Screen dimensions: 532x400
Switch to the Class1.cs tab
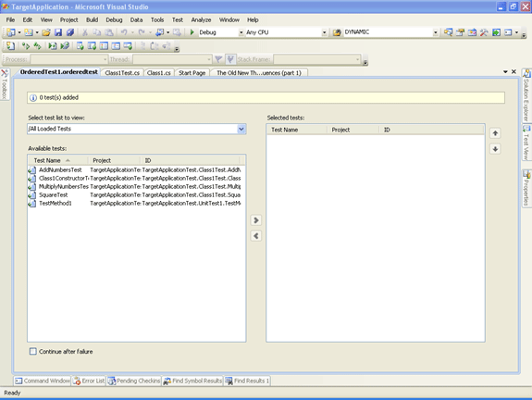159,72
